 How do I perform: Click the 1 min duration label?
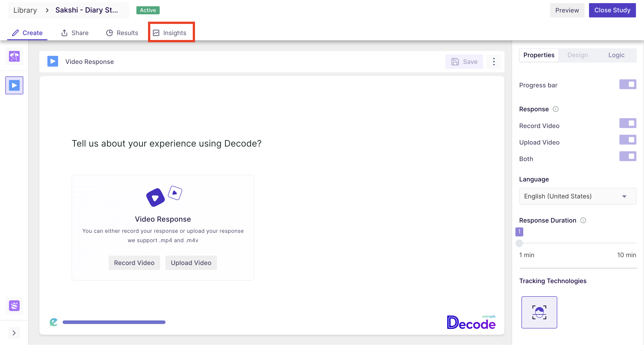tap(527, 255)
